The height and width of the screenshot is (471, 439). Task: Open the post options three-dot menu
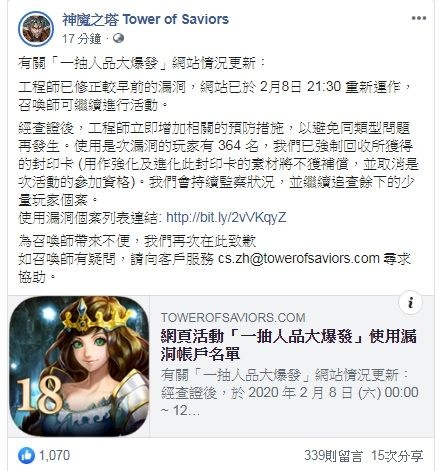pos(419,18)
